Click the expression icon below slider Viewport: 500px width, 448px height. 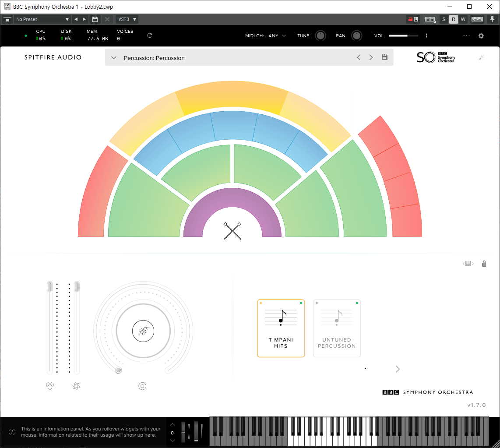click(x=50, y=386)
